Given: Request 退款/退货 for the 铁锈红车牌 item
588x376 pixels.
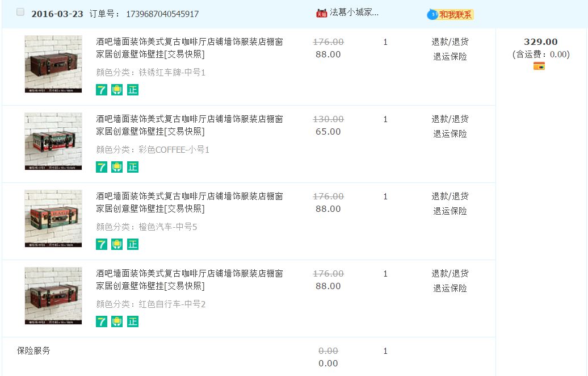Looking at the screenshot, I should 450,41.
